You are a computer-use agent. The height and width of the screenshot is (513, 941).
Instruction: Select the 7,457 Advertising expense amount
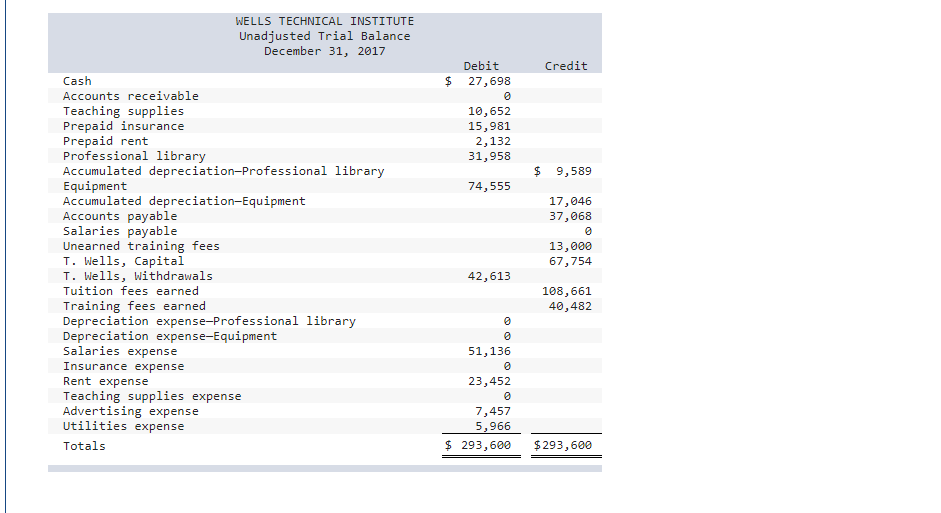pyautogui.click(x=493, y=411)
